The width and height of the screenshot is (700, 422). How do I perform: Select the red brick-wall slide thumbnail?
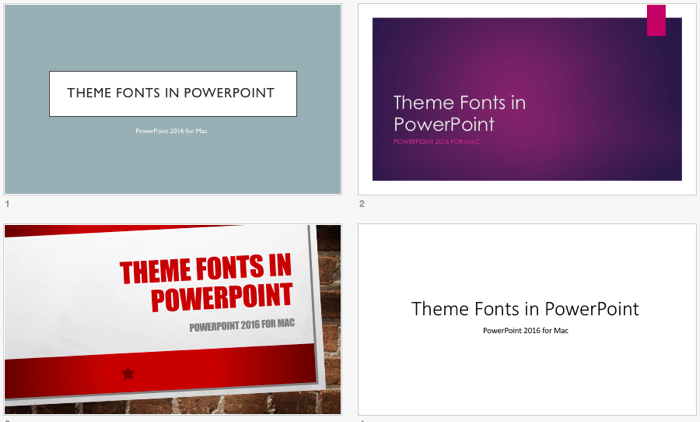pyautogui.click(x=173, y=319)
